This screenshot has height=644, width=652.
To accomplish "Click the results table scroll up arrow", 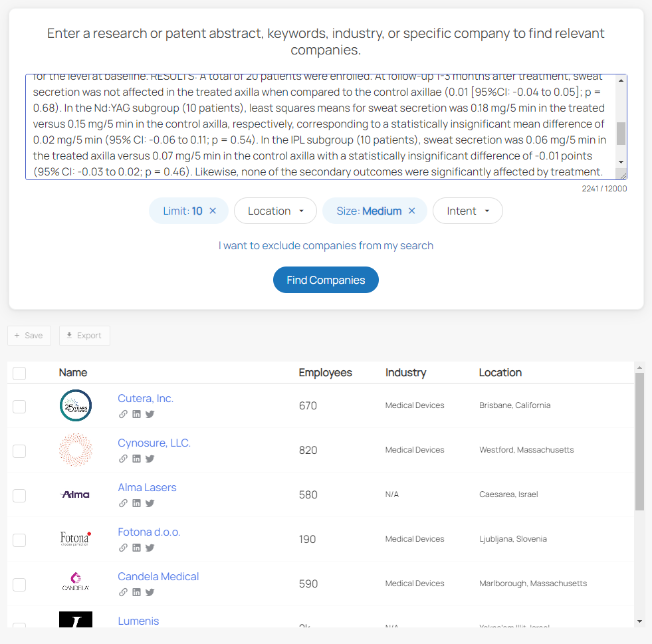I will pyautogui.click(x=639, y=368).
